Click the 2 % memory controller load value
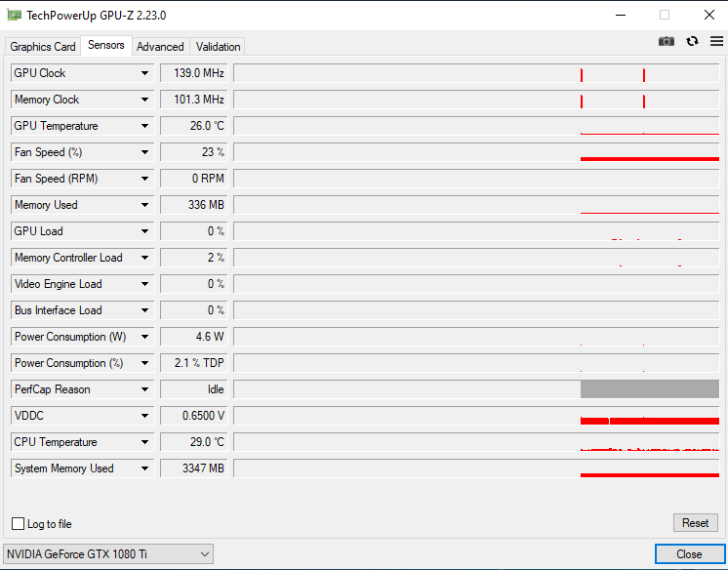Image resolution: width=728 pixels, height=570 pixels. [194, 258]
